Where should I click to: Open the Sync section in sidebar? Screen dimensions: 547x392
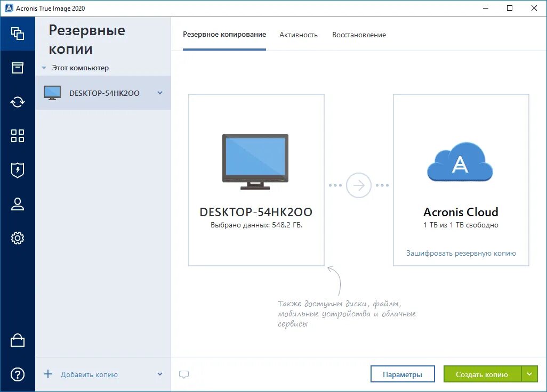click(18, 102)
